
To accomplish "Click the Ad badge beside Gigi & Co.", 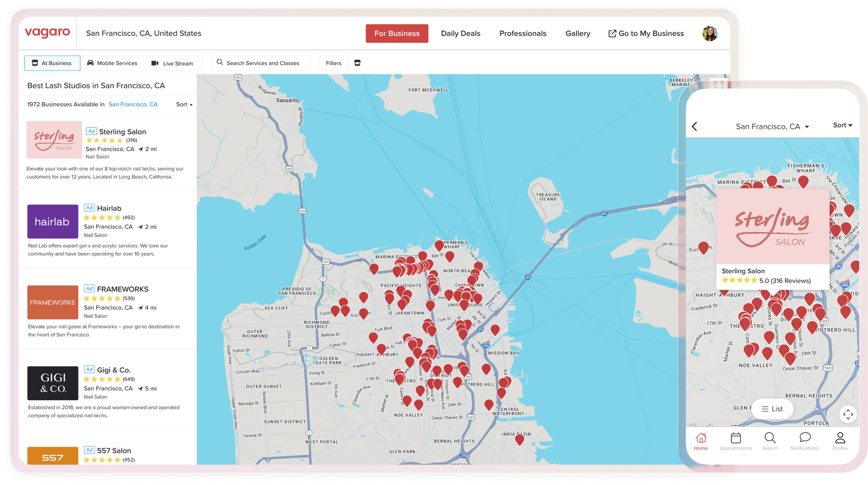I will (89, 369).
